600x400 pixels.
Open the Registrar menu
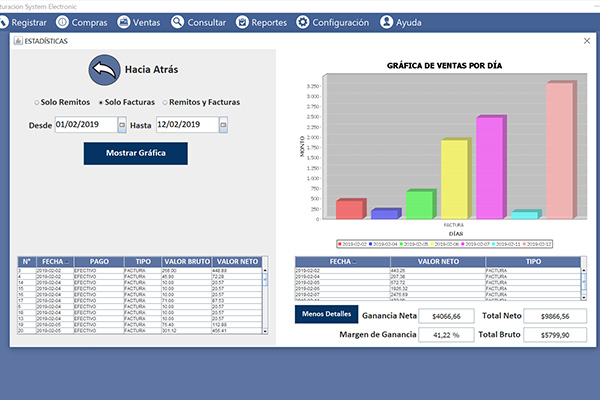coord(25,22)
